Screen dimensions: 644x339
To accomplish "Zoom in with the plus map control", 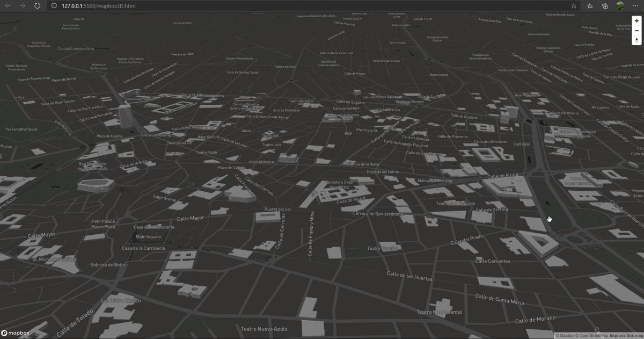I will (x=636, y=21).
